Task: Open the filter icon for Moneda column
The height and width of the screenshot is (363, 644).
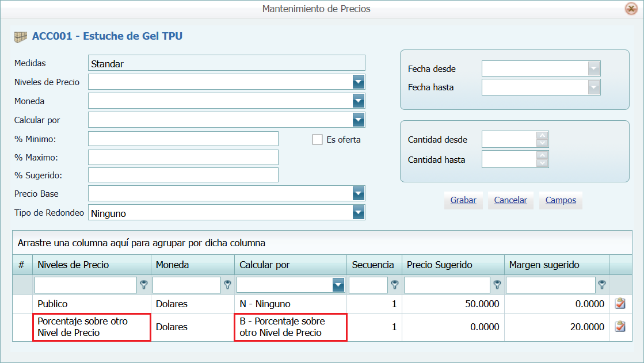Action: tap(227, 285)
